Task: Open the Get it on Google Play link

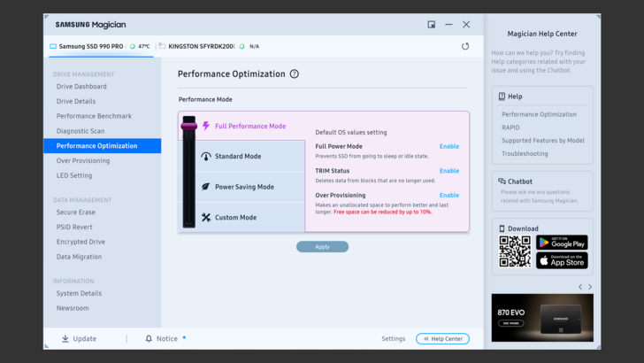Action: coord(562,243)
